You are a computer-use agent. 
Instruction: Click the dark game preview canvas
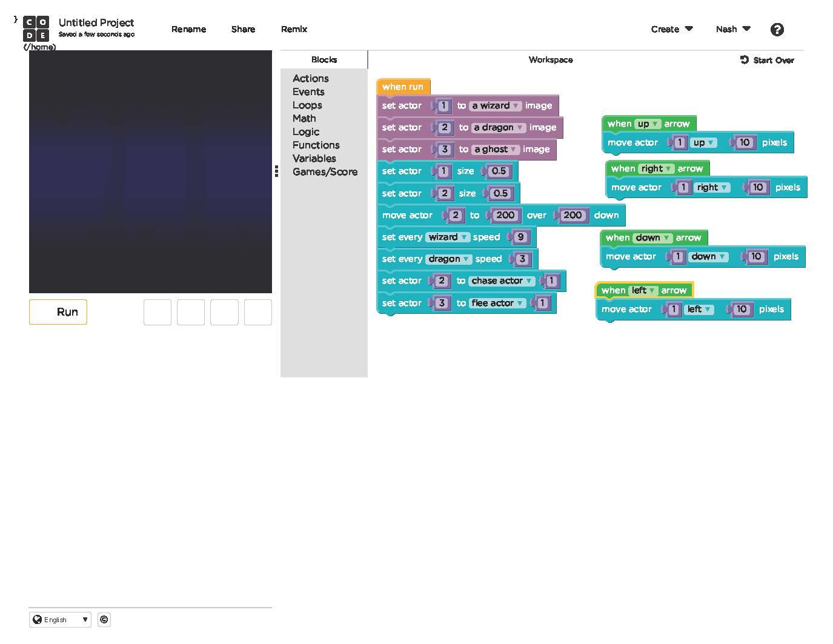150,172
